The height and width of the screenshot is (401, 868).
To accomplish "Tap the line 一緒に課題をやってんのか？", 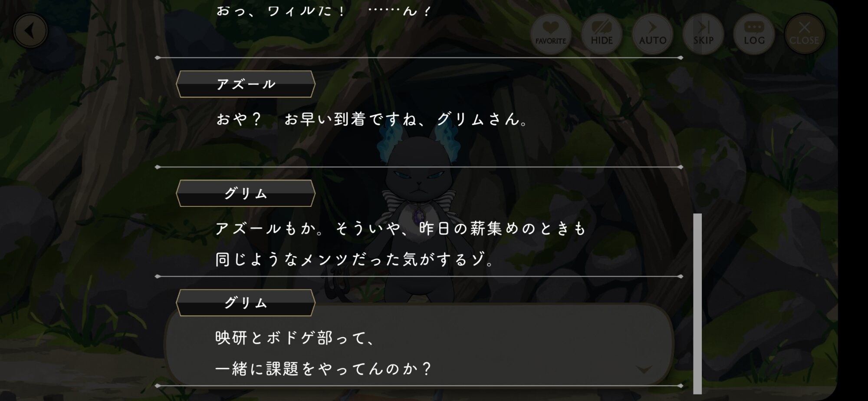I will (323, 369).
